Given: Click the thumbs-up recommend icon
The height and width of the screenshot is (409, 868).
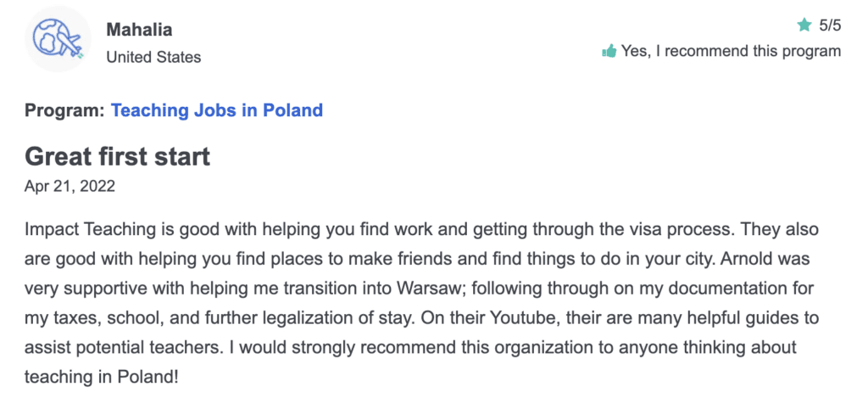Looking at the screenshot, I should click(x=609, y=52).
